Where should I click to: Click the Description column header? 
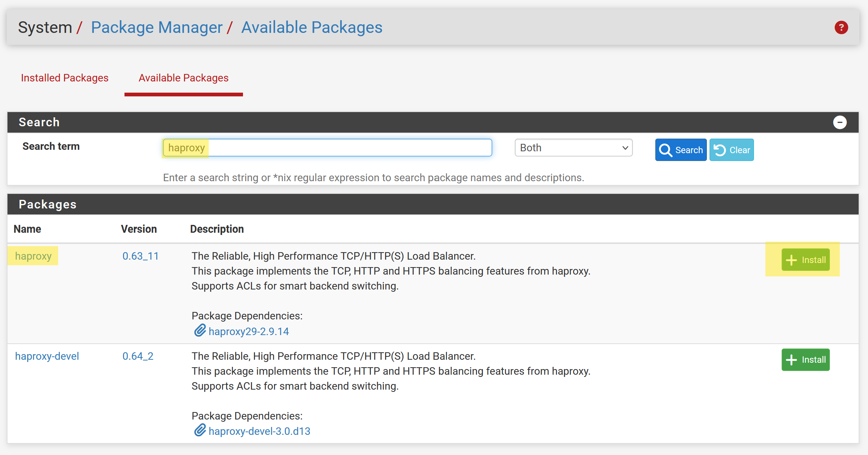(x=217, y=229)
